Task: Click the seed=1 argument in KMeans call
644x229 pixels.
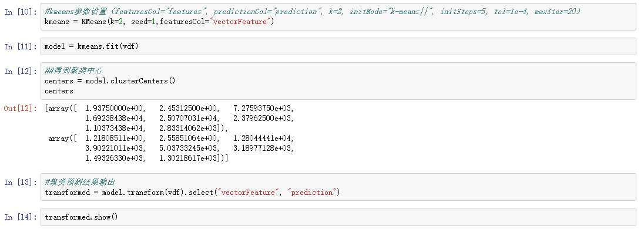Action: pyautogui.click(x=143, y=22)
